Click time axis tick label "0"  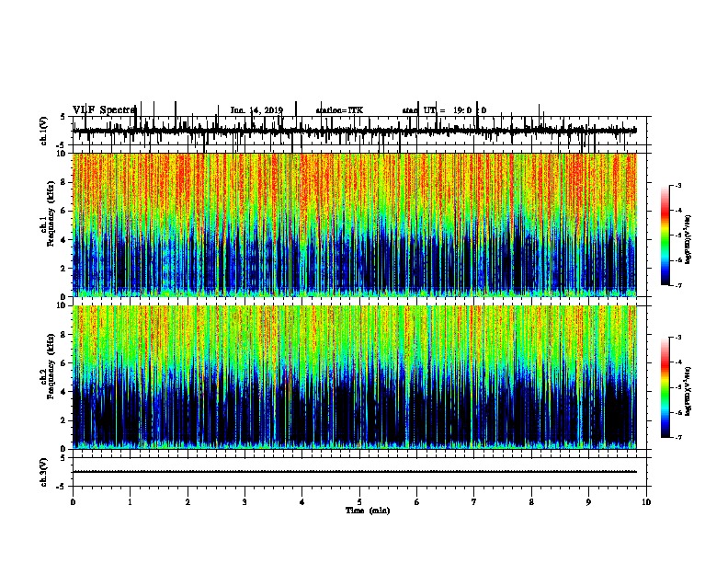tap(73, 502)
